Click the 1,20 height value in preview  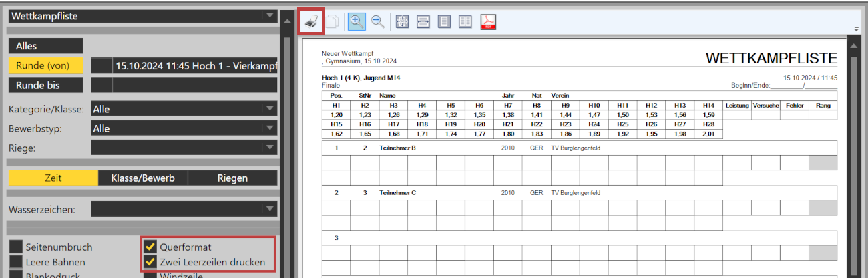[x=336, y=115]
